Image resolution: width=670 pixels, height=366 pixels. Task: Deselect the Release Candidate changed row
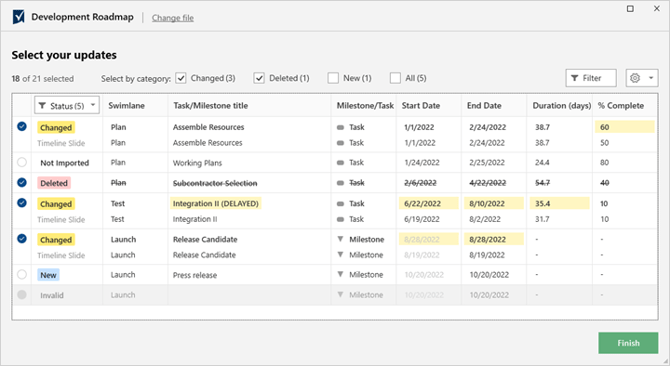pyautogui.click(x=22, y=239)
